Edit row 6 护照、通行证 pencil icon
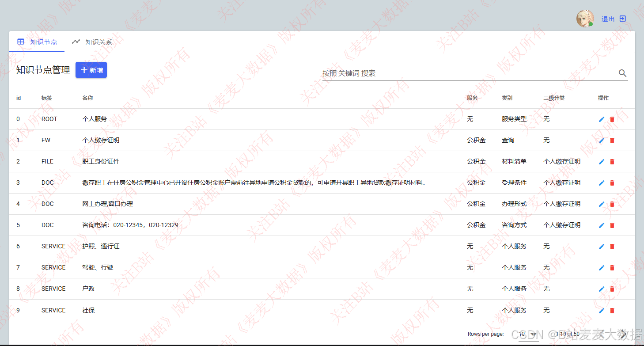Screen dimensions: 644x346 [601, 247]
